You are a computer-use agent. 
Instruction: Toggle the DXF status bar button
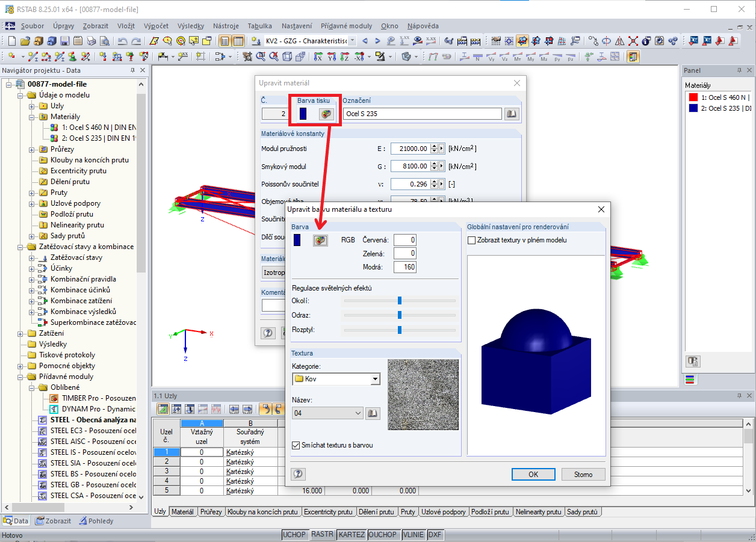435,535
